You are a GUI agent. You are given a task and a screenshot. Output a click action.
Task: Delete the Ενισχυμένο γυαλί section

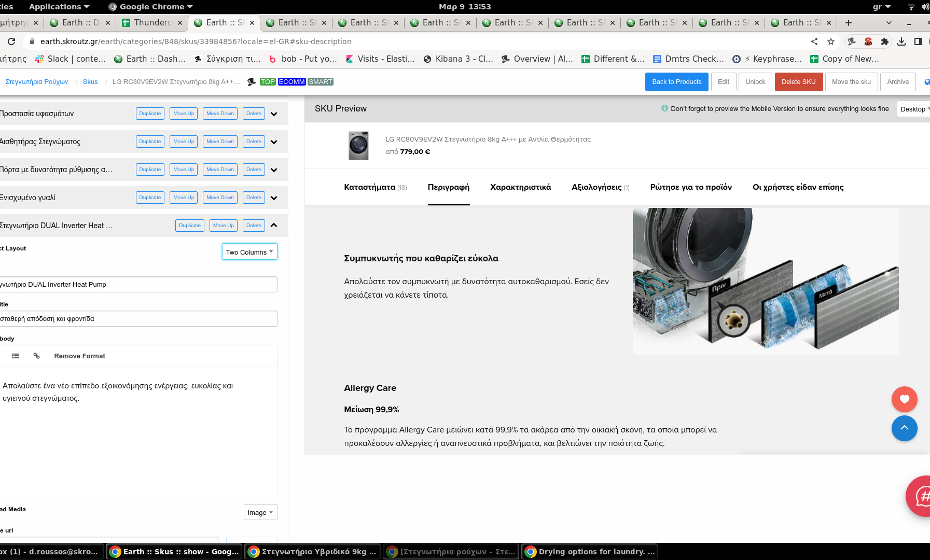[254, 198]
